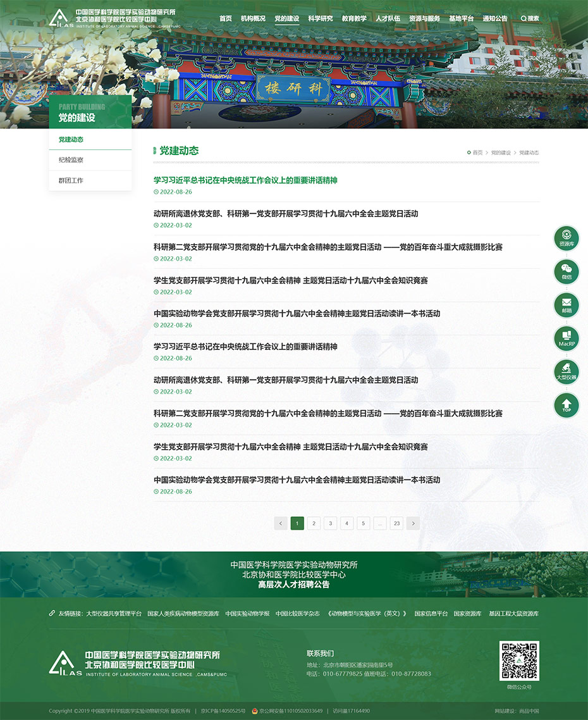Jump to page 23 in pagination

tap(396, 523)
